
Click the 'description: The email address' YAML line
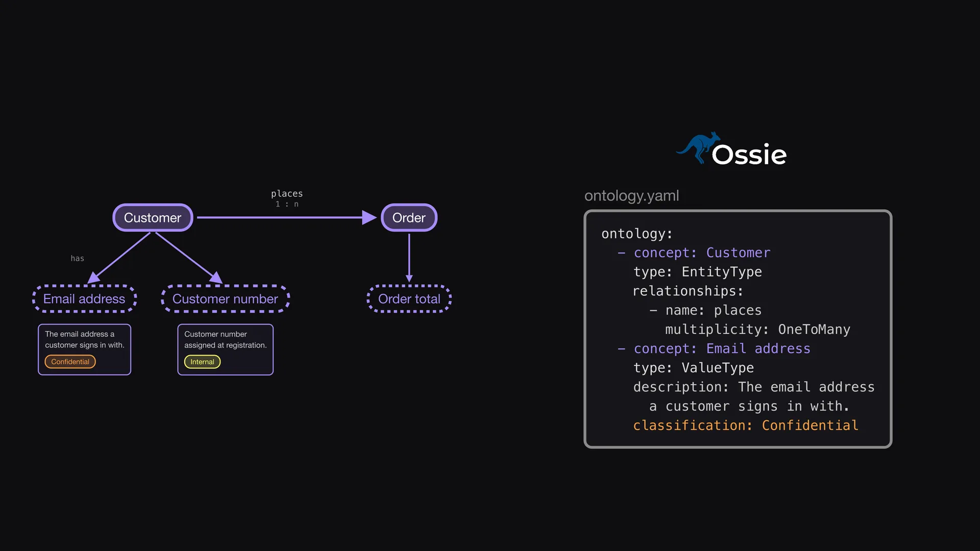pos(754,387)
